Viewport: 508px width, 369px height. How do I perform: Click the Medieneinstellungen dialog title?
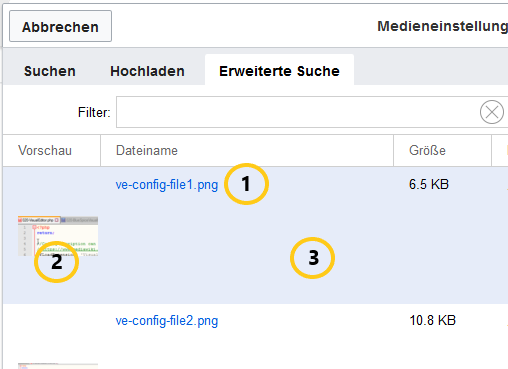(442, 26)
